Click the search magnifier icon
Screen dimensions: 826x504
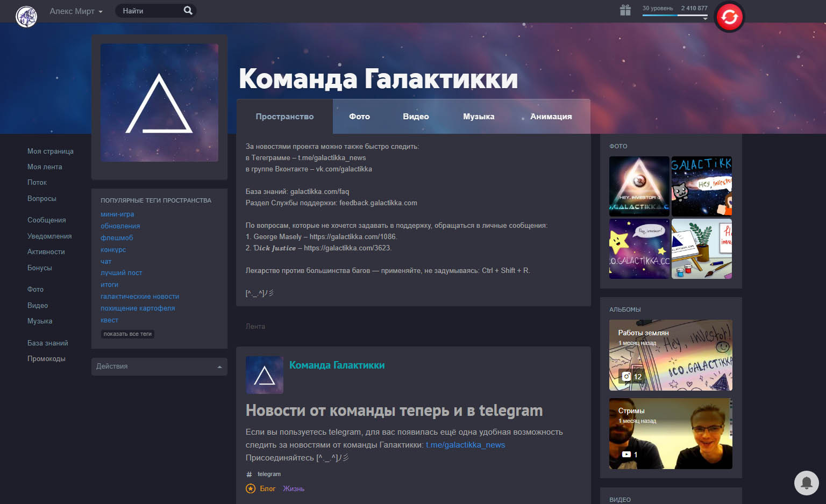click(188, 10)
